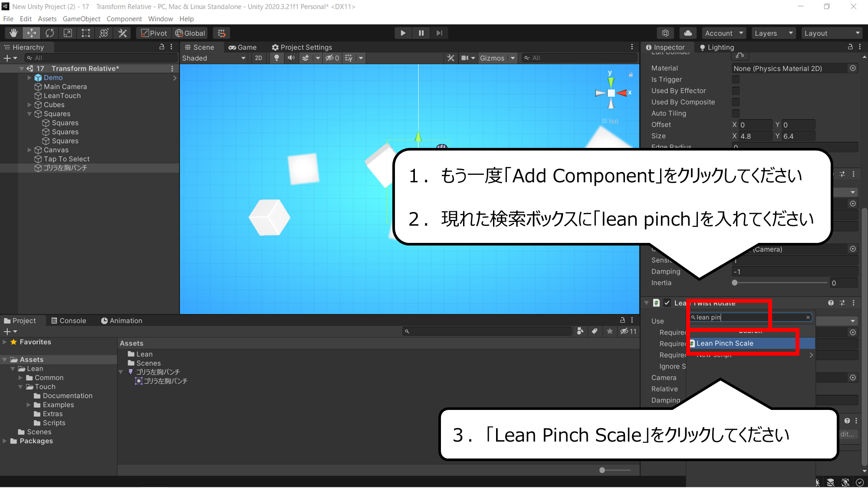This screenshot has width=868, height=488.
Task: Edit the Size X field
Action: pos(756,136)
